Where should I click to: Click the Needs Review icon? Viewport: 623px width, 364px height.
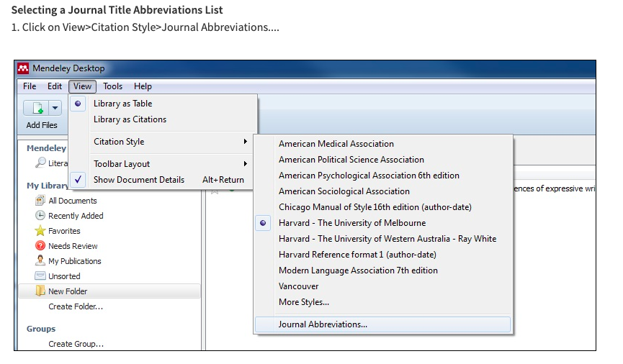tap(40, 246)
